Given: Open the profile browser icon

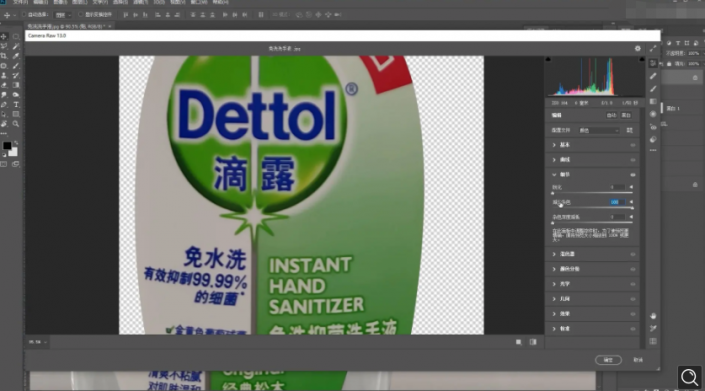Looking at the screenshot, I should pyautogui.click(x=629, y=130).
